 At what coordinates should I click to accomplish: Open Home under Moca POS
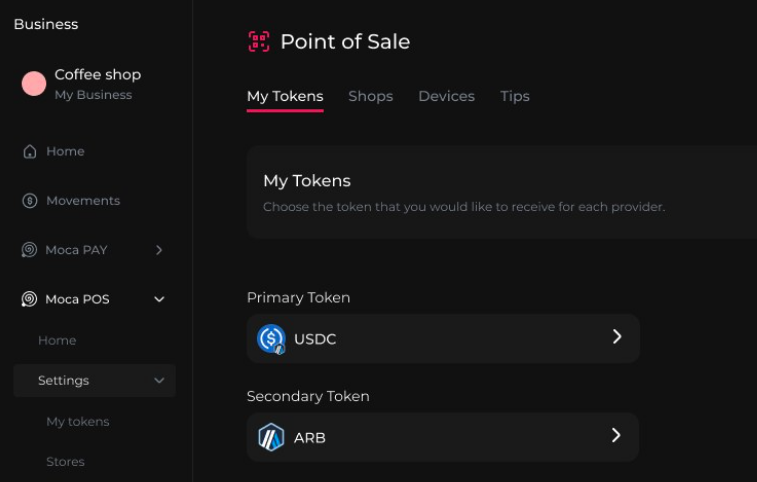coord(57,341)
